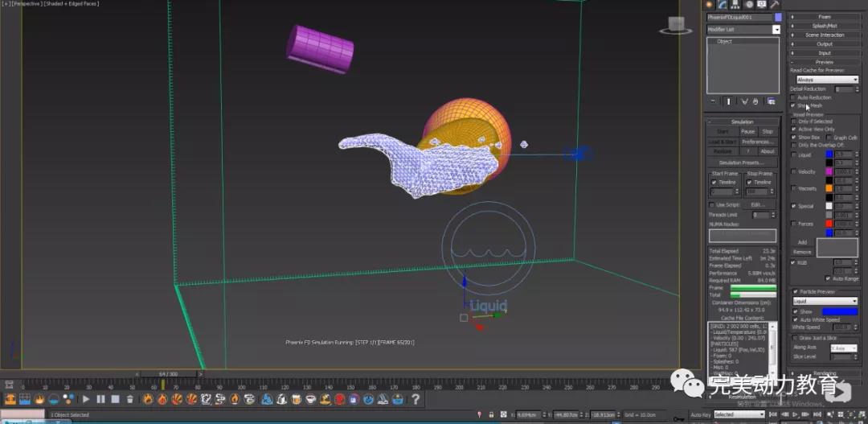
Task: Toggle the Show Mesh checkbox
Action: click(793, 105)
